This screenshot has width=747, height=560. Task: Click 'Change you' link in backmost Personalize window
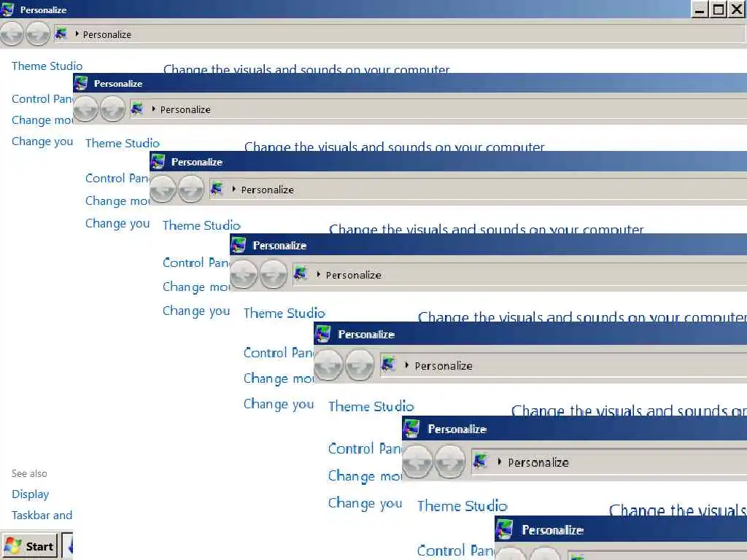[42, 141]
